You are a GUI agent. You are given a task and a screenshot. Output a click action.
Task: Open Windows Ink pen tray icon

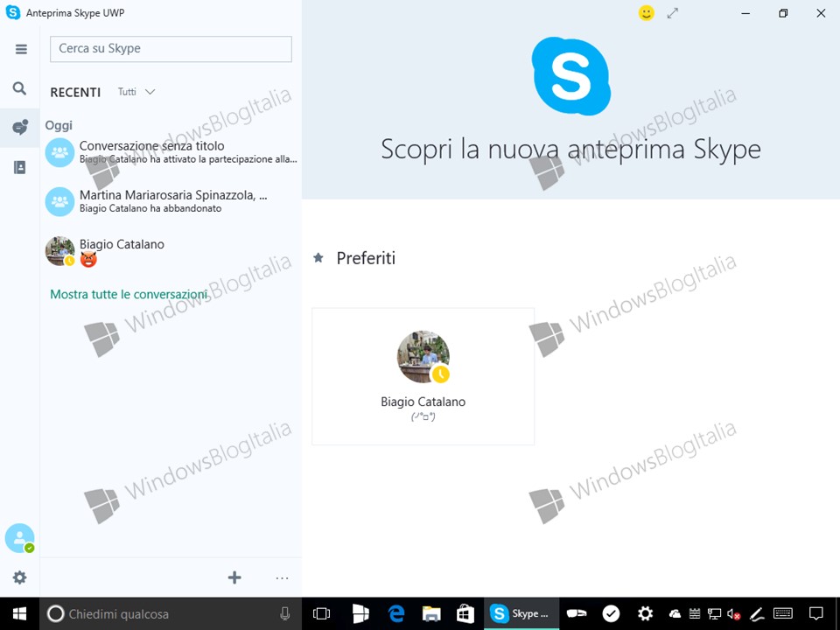point(756,614)
